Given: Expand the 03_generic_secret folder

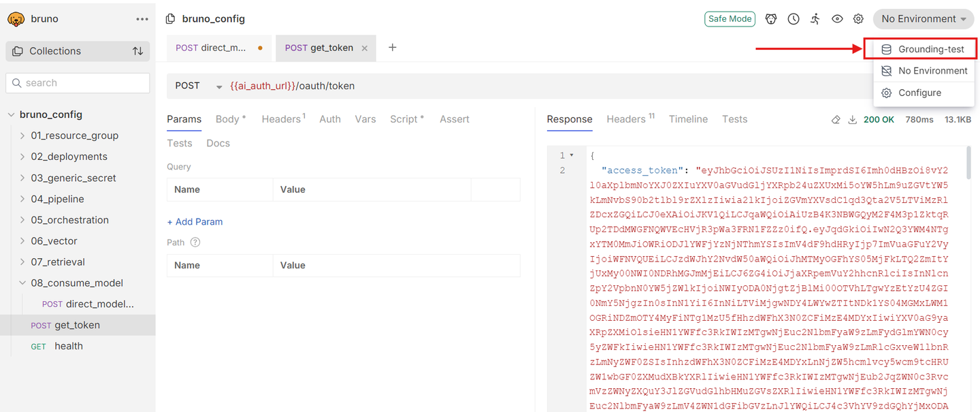Looking at the screenshot, I should click(22, 178).
